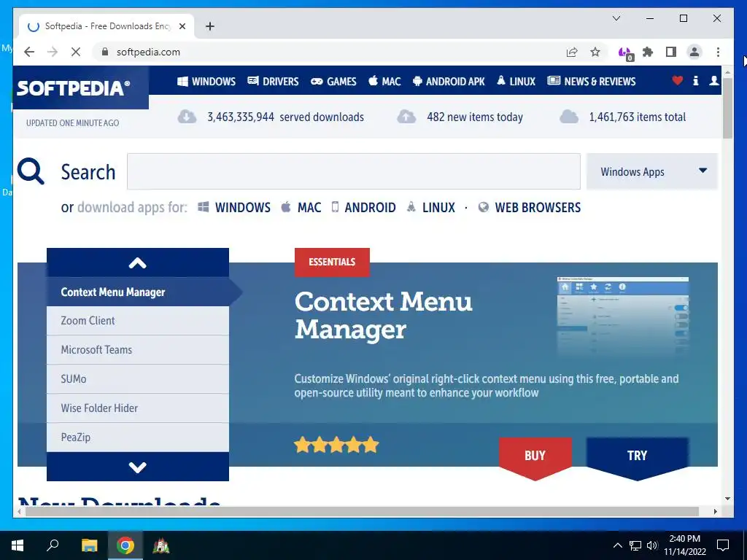
Task: Select Zoom Client in the list
Action: point(138,321)
